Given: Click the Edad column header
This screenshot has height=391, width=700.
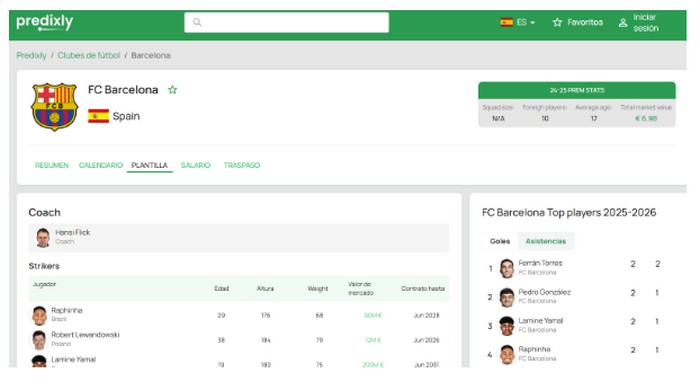Looking at the screenshot, I should coord(221,289).
